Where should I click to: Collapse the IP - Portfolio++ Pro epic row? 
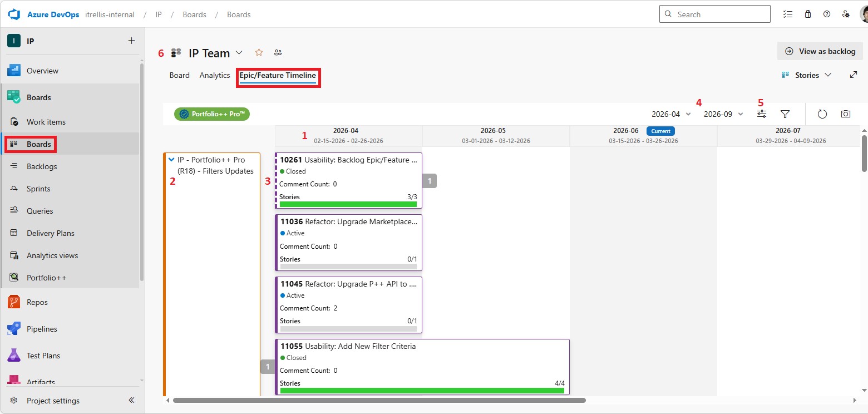171,160
